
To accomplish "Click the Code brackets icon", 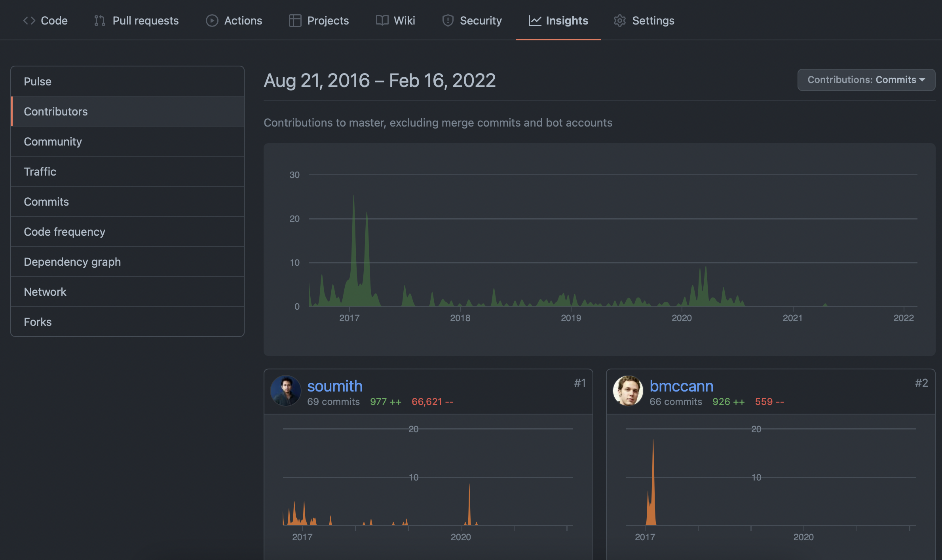I will click(x=29, y=21).
